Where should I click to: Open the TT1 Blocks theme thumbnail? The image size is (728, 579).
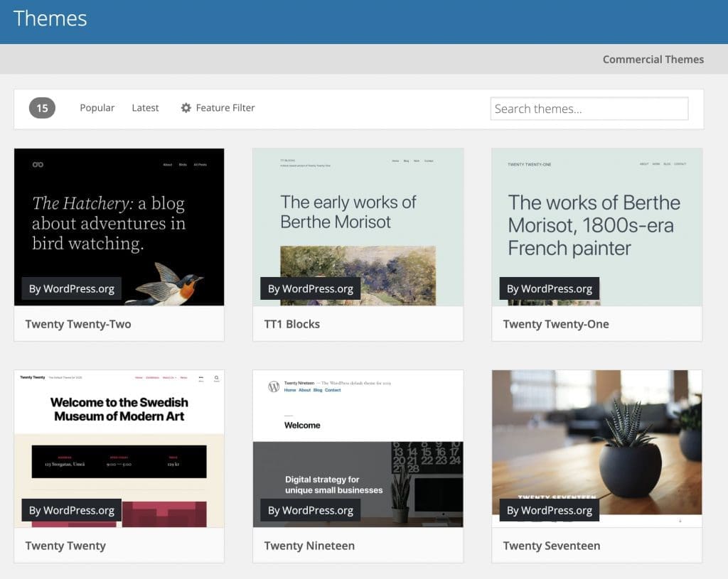pyautogui.click(x=358, y=227)
